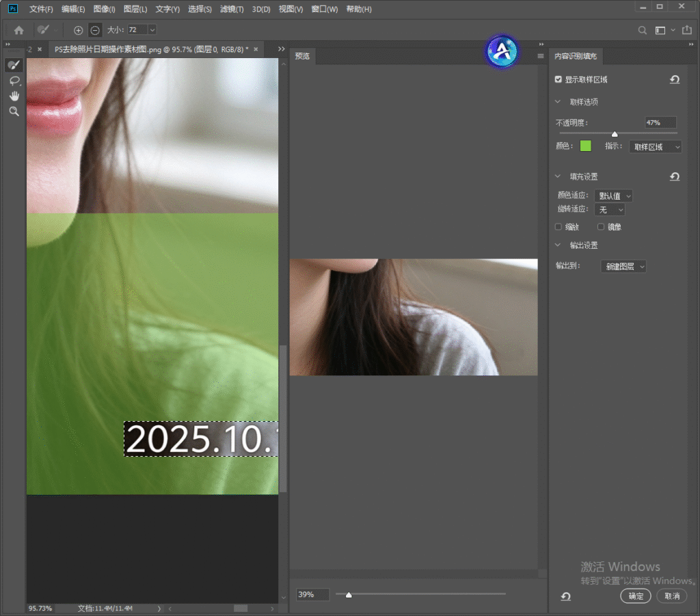
Task: Collapse the 取样选项 section
Action: pos(558,102)
